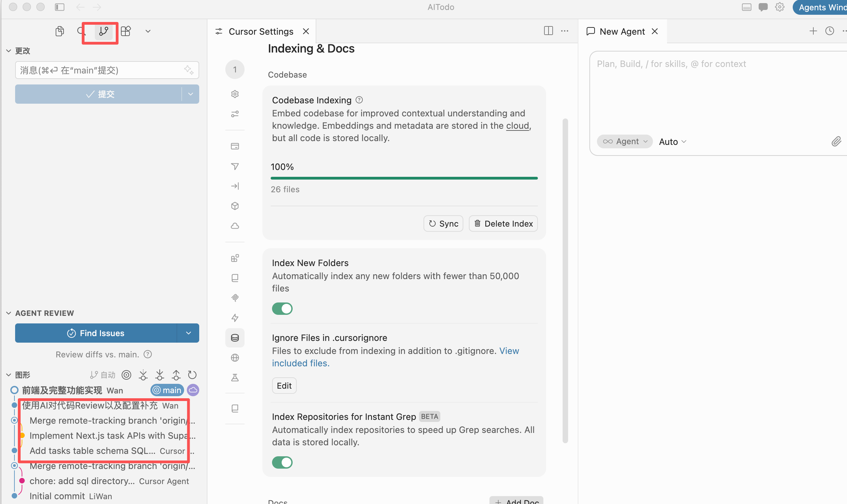The image size is (847, 504).
Task: Push commits using graph toolbar icon
Action: 176,375
